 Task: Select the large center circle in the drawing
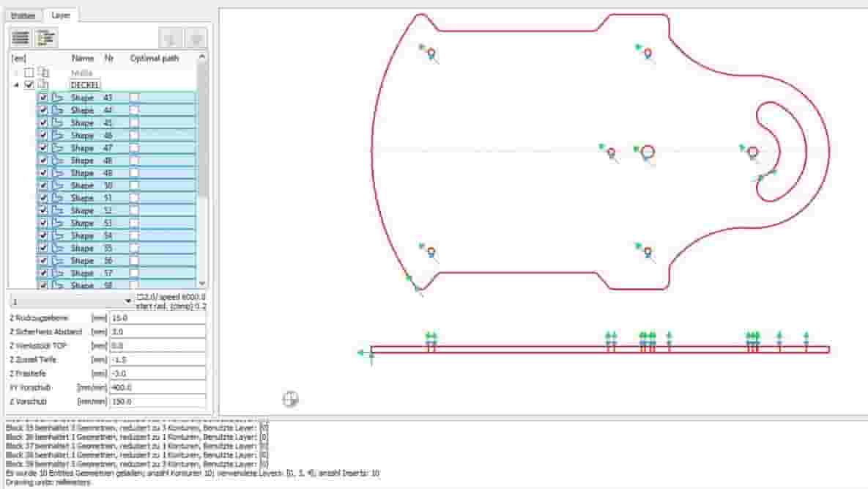(x=648, y=152)
